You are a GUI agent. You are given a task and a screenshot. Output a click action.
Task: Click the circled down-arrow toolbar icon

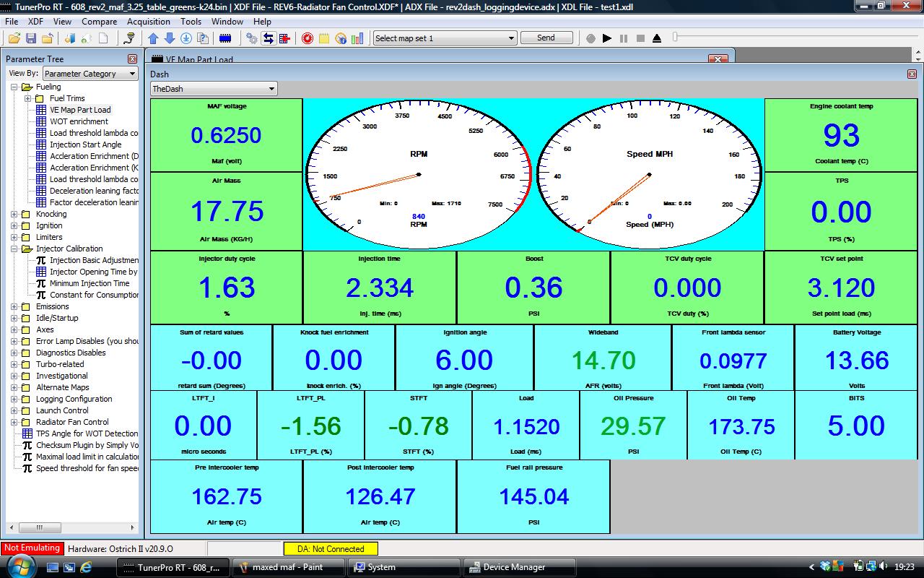[x=186, y=38]
